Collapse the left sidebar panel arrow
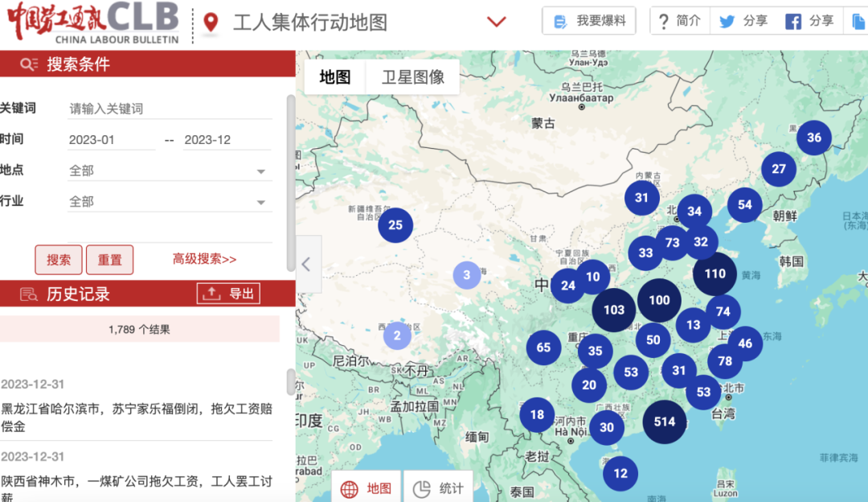The image size is (868, 502). click(x=306, y=264)
